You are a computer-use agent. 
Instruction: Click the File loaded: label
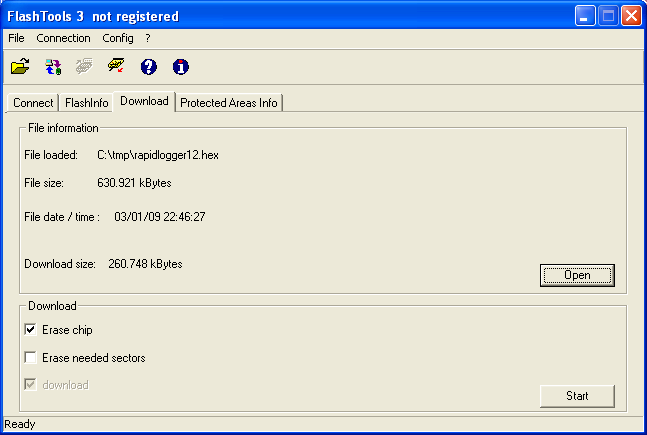(51, 155)
